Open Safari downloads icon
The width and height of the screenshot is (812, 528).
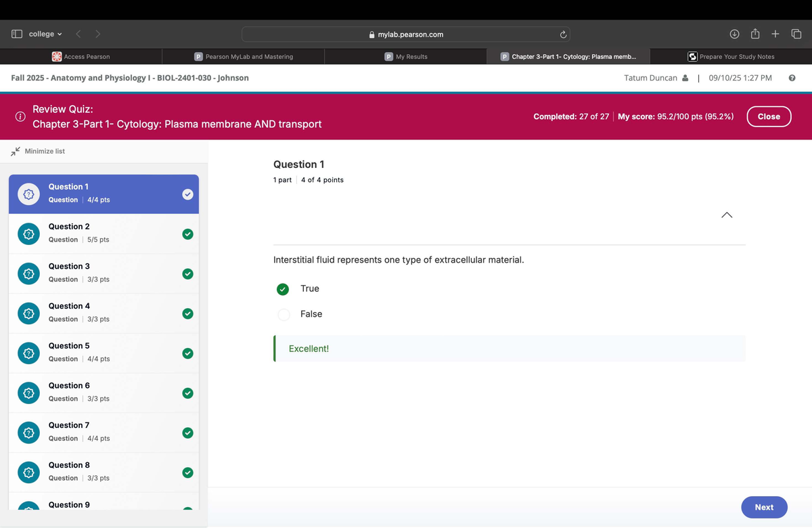(x=734, y=34)
